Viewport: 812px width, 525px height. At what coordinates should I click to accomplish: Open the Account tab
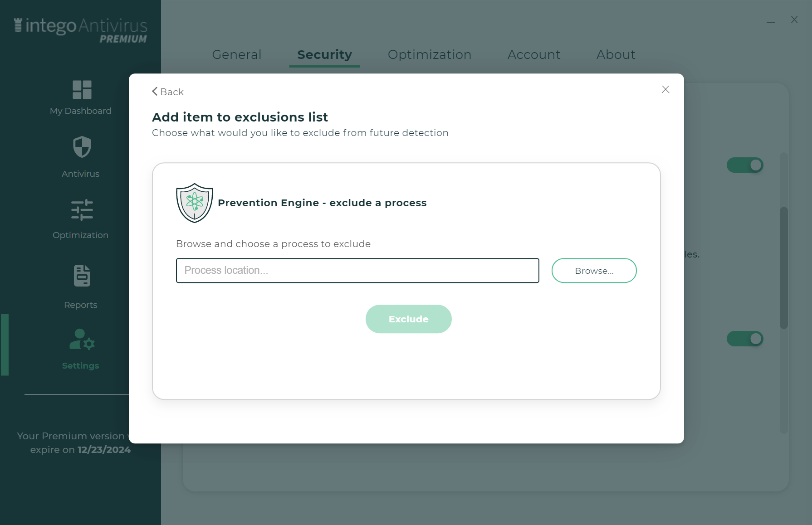point(534,54)
